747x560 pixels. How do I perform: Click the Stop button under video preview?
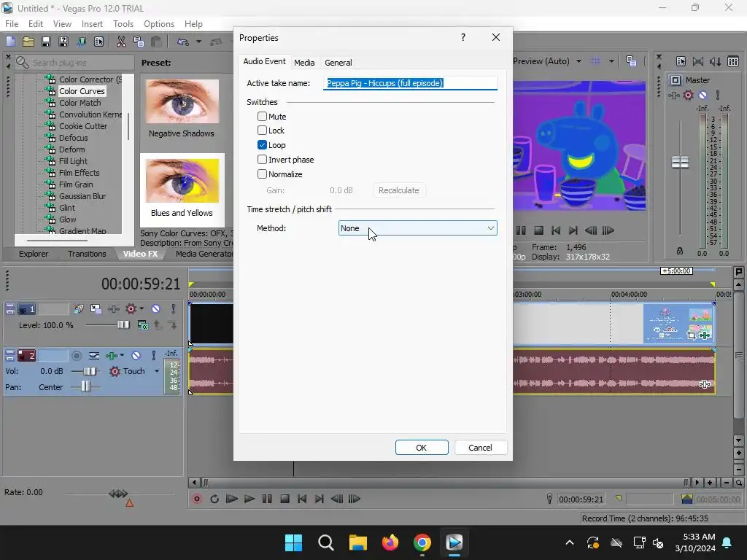tap(538, 230)
